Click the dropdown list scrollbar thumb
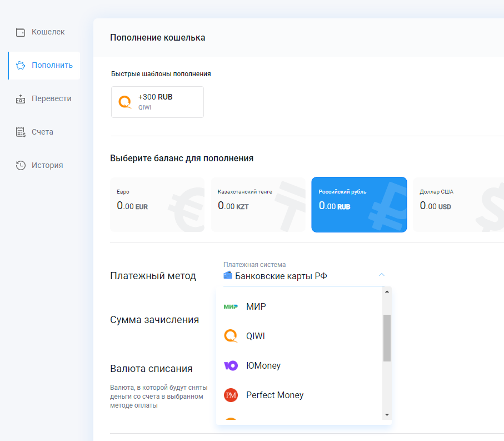The image size is (504, 441). (x=387, y=338)
